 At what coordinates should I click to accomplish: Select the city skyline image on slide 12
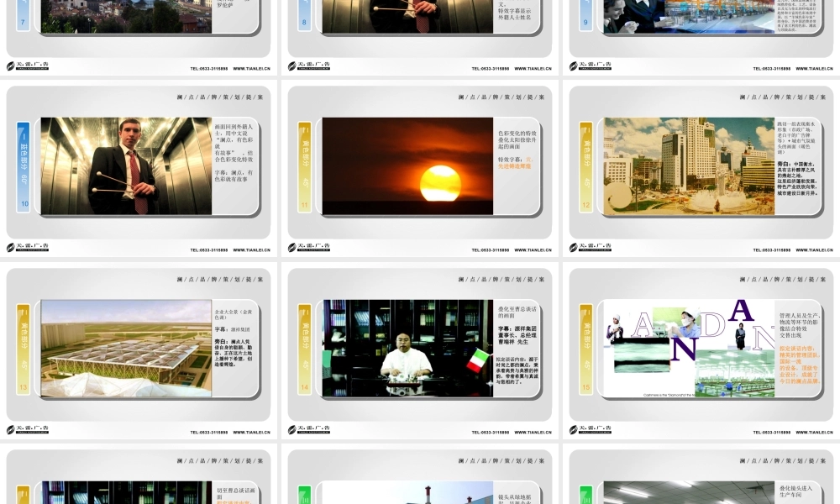pos(689,166)
